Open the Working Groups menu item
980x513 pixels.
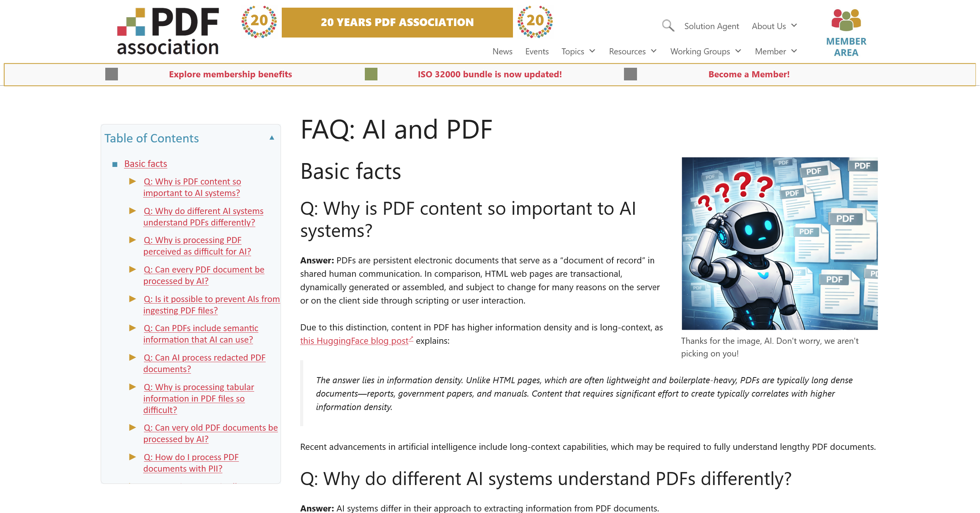coord(700,51)
